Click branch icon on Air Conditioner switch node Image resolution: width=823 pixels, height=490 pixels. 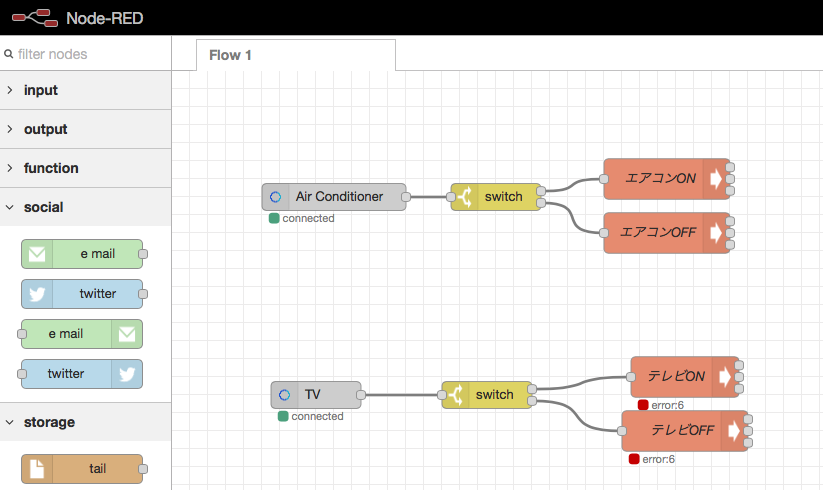[x=465, y=197]
